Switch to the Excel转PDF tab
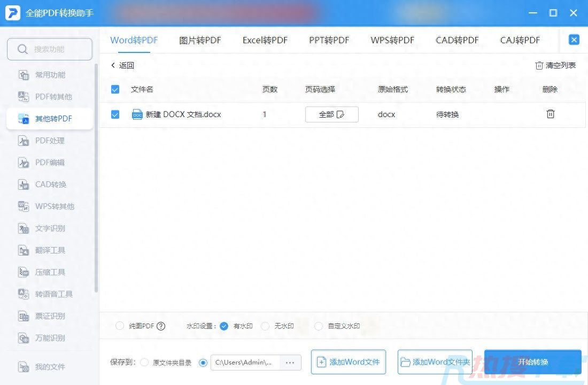The height and width of the screenshot is (385, 588). 265,40
